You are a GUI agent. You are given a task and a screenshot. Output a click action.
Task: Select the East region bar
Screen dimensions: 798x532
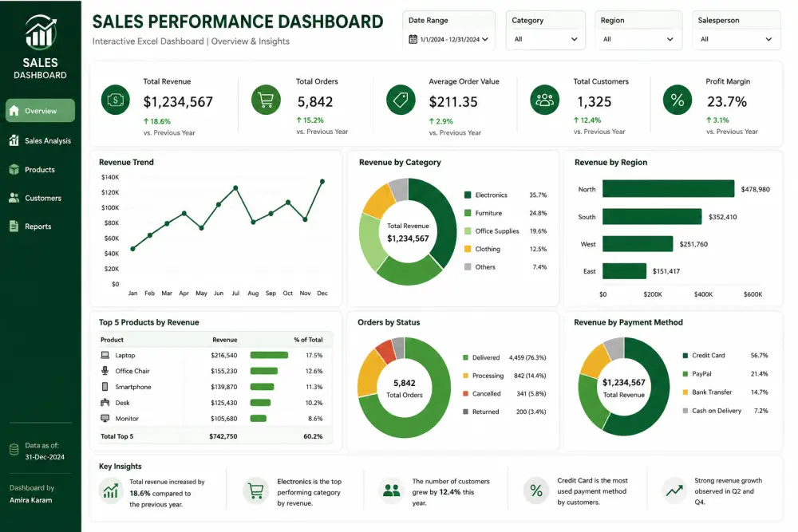[625, 270]
